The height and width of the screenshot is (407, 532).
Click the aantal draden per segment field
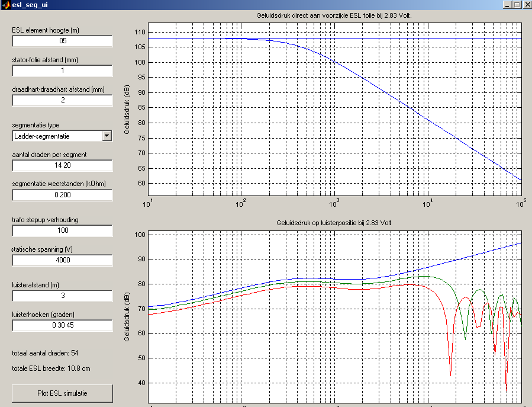click(62, 165)
